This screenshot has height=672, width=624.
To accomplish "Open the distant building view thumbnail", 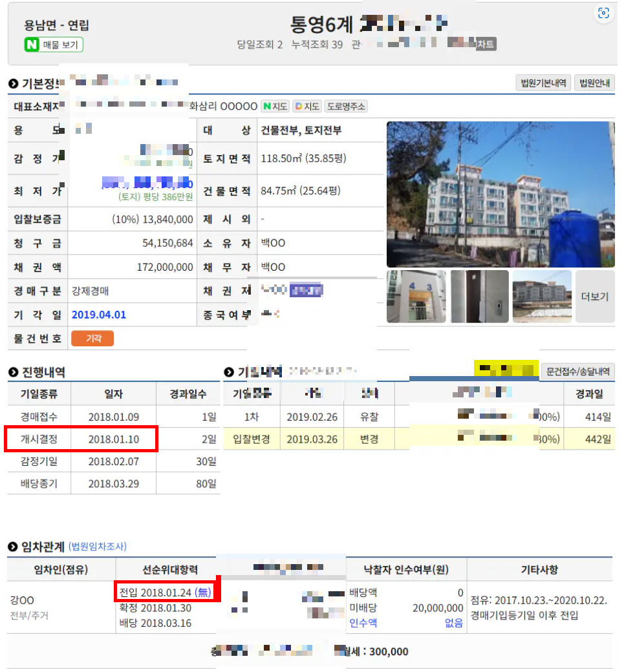I will 542,297.
